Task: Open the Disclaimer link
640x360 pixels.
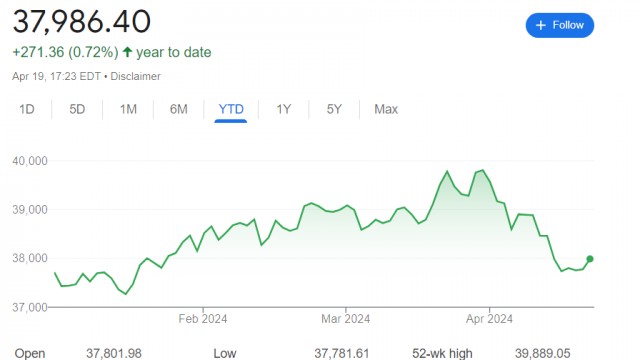Action: click(136, 76)
